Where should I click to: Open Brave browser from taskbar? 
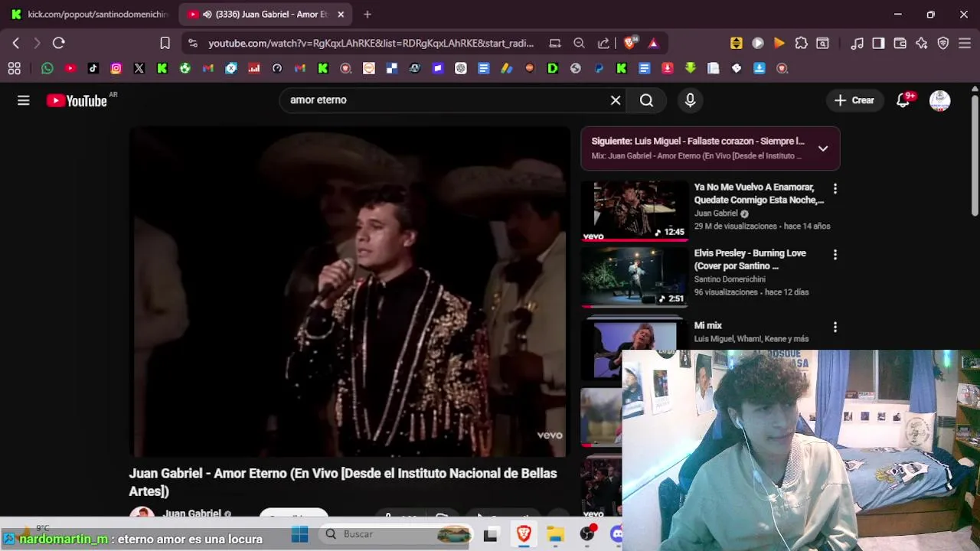coord(524,534)
